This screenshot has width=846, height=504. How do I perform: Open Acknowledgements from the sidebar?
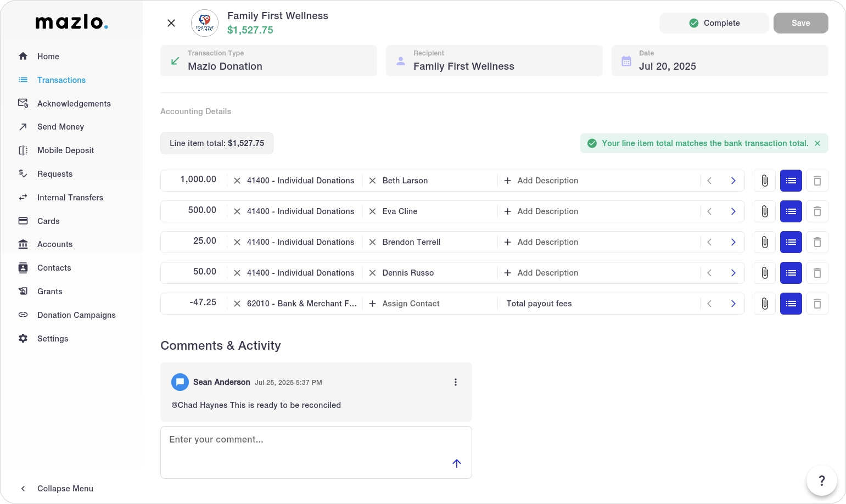[x=74, y=104]
